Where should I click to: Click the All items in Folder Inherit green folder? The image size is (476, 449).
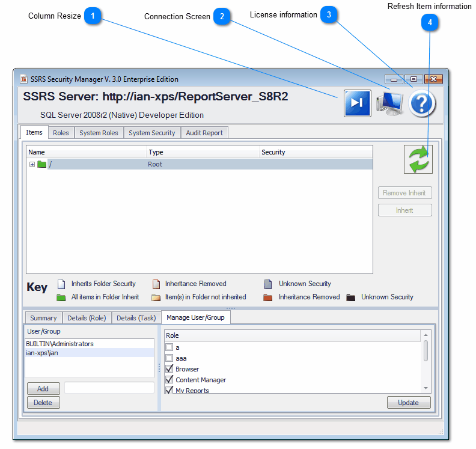(61, 297)
